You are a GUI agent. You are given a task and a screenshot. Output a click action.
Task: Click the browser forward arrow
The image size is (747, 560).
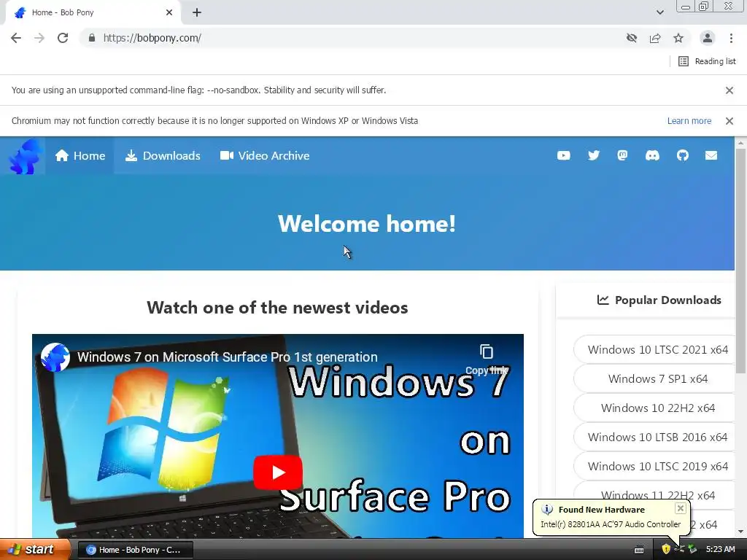[39, 38]
